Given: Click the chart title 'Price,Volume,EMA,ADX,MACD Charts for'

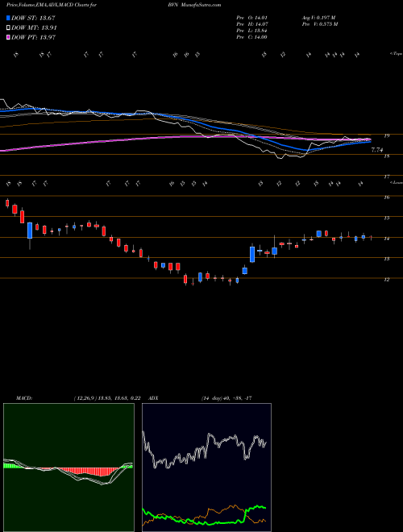Looking at the screenshot, I should (x=51, y=5).
